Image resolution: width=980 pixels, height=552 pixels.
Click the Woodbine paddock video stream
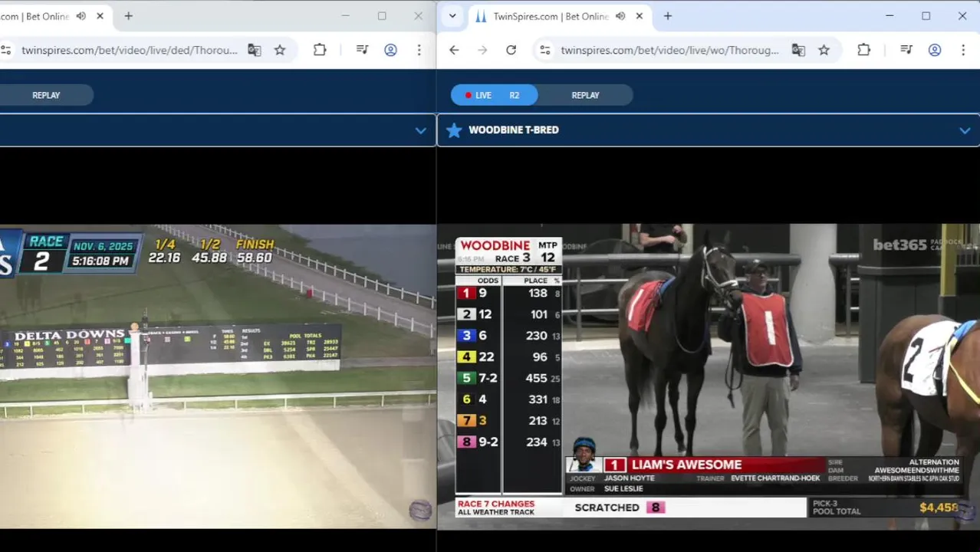tap(709, 376)
